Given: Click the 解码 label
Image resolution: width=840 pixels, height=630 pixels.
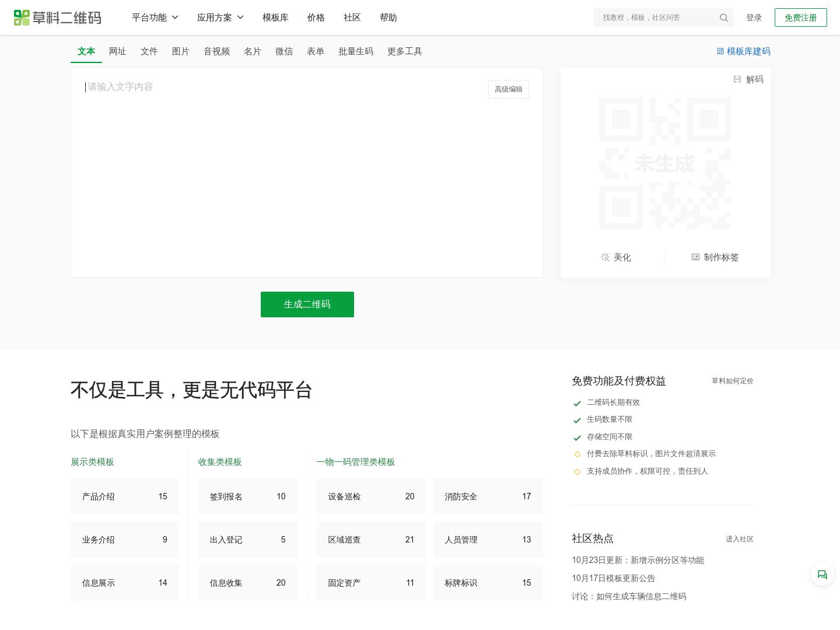Looking at the screenshot, I should coord(755,79).
